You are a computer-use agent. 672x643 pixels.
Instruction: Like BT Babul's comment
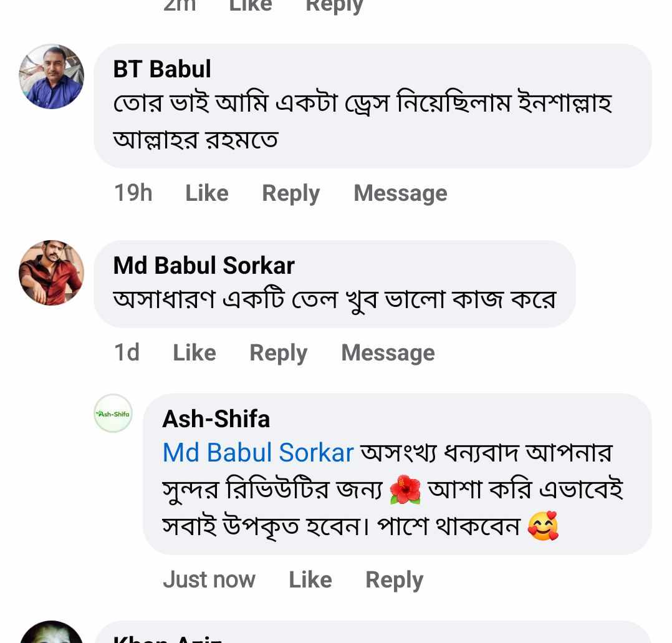click(207, 193)
